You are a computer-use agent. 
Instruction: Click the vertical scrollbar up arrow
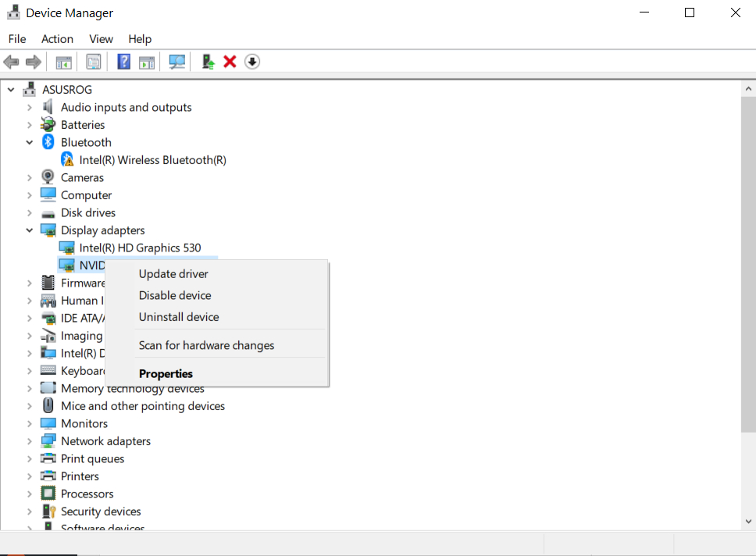tap(748, 89)
